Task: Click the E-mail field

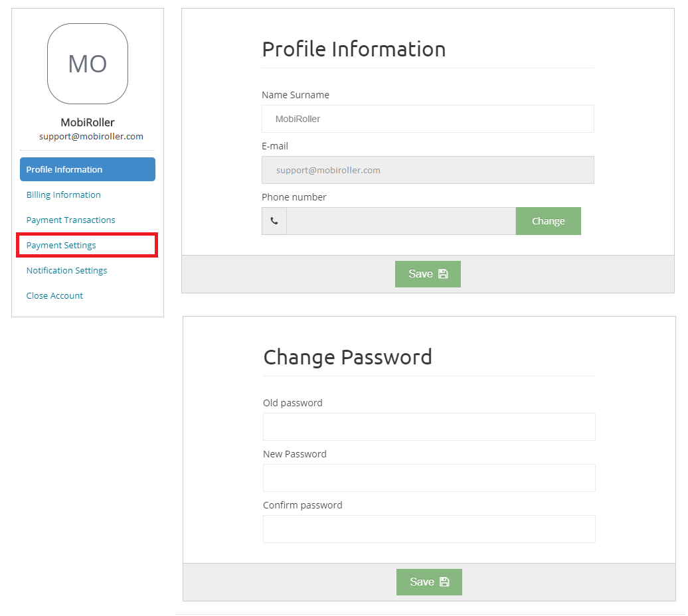Action: (x=428, y=170)
